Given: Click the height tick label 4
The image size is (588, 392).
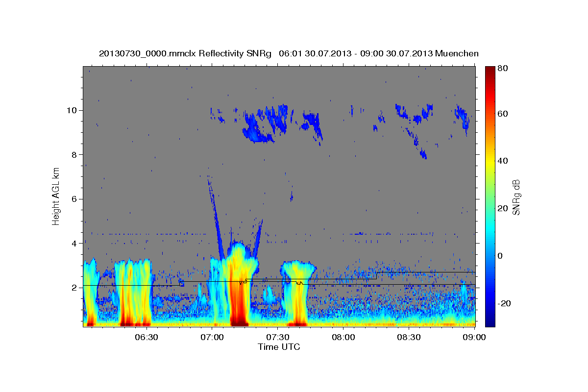Looking at the screenshot, I should click(73, 243).
